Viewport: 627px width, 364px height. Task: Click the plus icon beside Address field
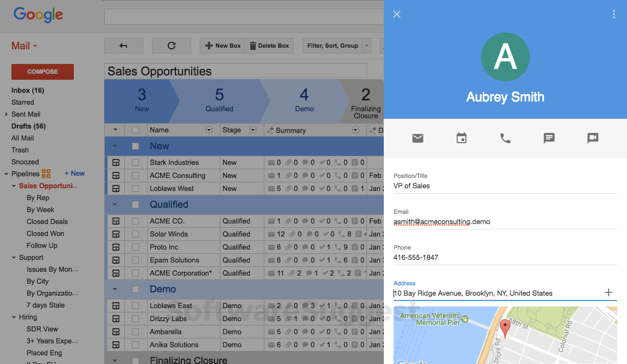tap(609, 293)
